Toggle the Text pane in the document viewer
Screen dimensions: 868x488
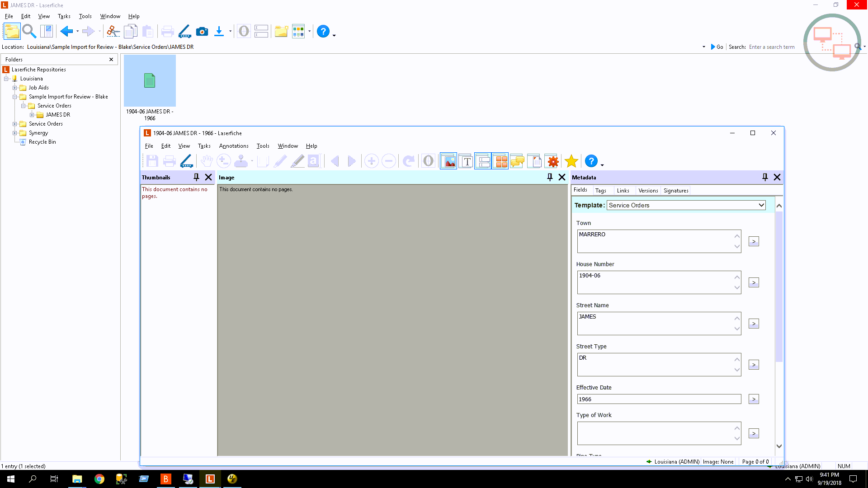pos(466,161)
